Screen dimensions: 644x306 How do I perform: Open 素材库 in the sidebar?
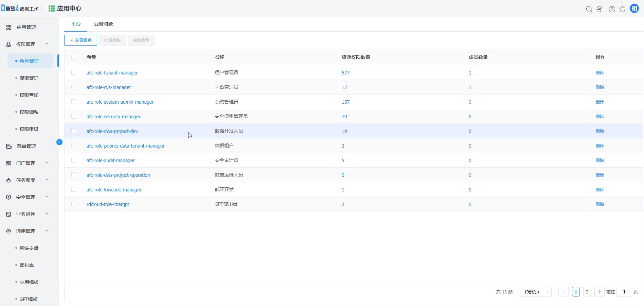pyautogui.click(x=26, y=265)
